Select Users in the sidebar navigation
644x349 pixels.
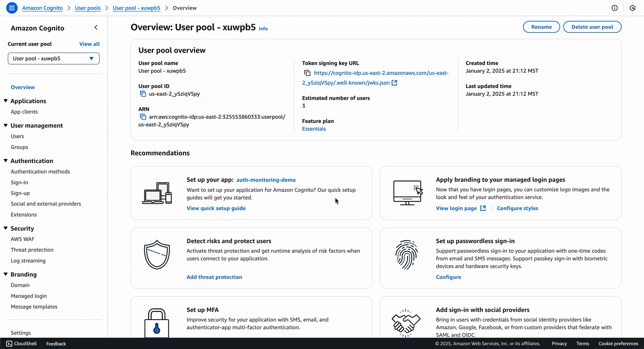point(17,136)
